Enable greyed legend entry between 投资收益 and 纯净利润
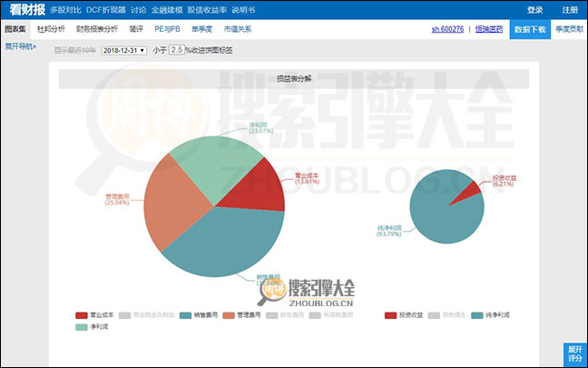The image size is (588, 368). 446,315
